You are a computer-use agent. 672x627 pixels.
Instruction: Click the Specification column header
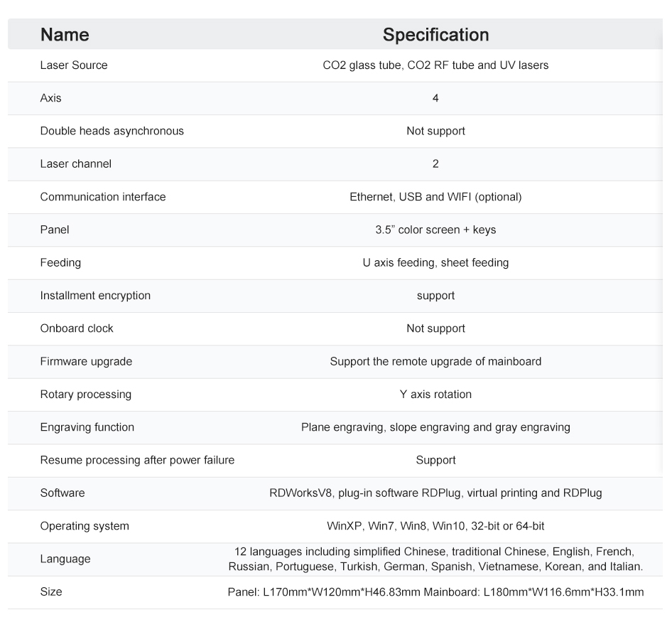click(435, 35)
